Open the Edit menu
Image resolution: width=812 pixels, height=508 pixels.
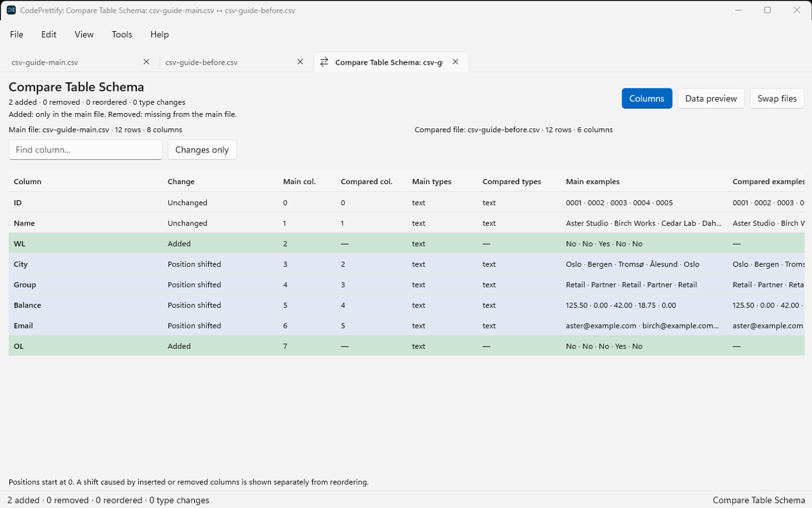49,34
